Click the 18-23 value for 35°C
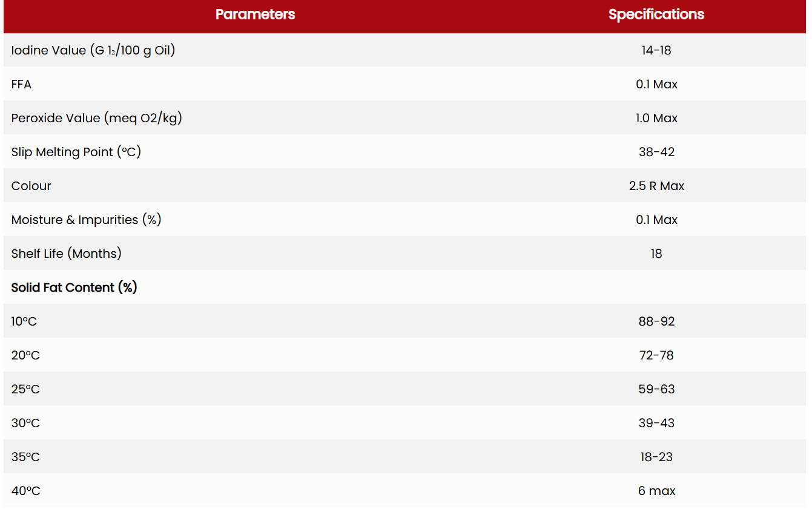Viewport: 812px width, 515px height. 656,457
